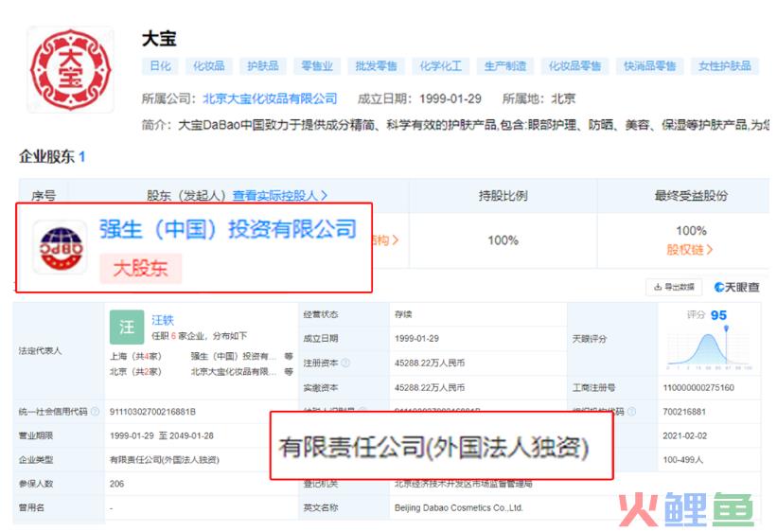Select the 化妆品零售 tag

[574, 66]
